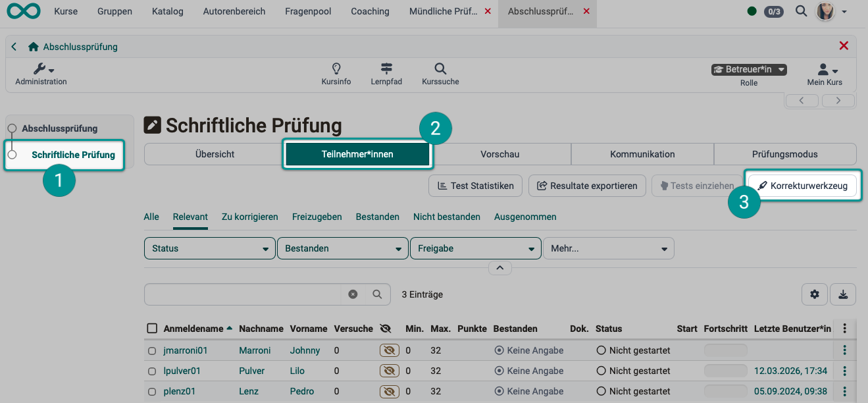Open the Bestanden filter dropdown
This screenshot has width=868, height=403.
(343, 248)
